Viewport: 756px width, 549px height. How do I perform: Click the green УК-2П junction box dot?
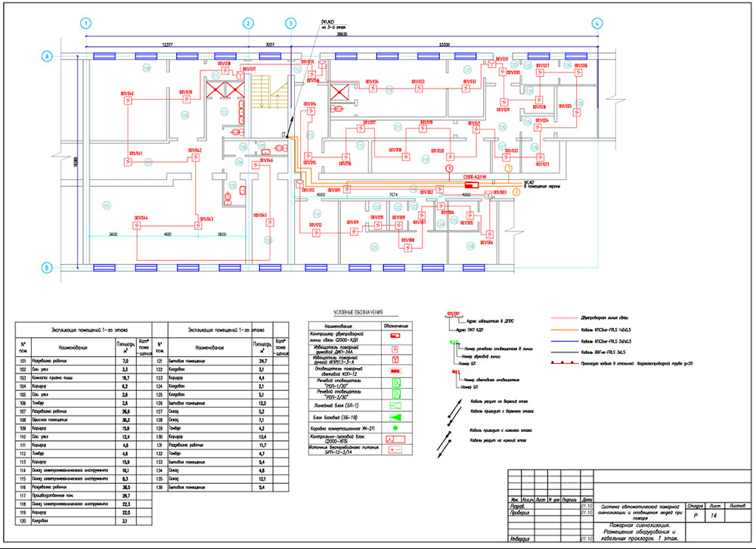394,428
